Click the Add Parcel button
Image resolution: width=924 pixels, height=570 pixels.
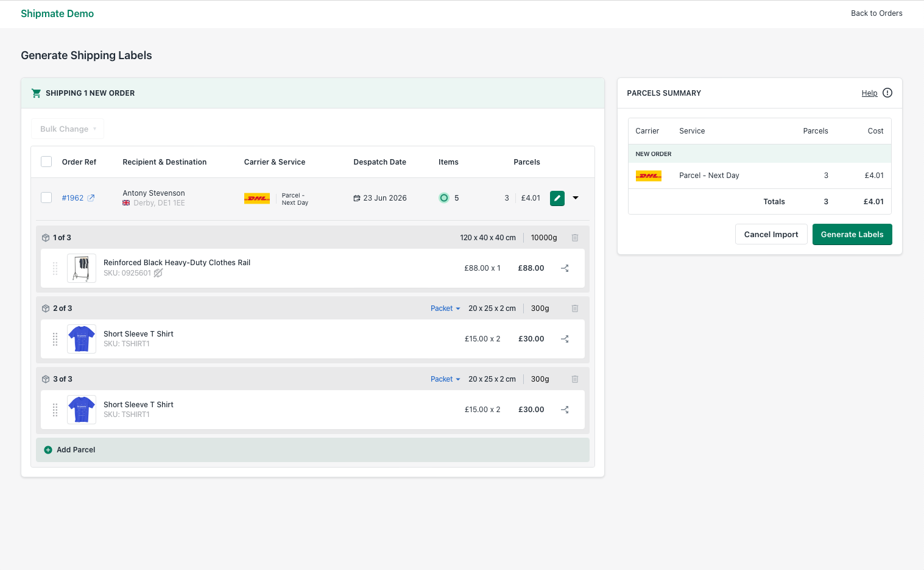coord(312,450)
